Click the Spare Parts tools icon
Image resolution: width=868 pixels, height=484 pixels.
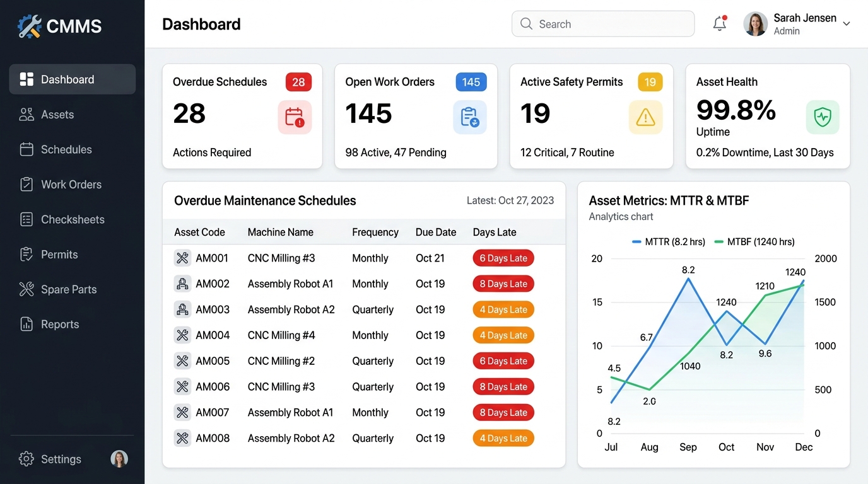click(x=26, y=289)
